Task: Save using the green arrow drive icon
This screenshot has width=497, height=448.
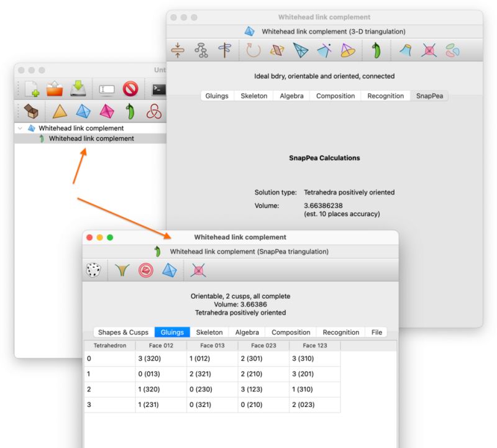Action: (x=78, y=88)
